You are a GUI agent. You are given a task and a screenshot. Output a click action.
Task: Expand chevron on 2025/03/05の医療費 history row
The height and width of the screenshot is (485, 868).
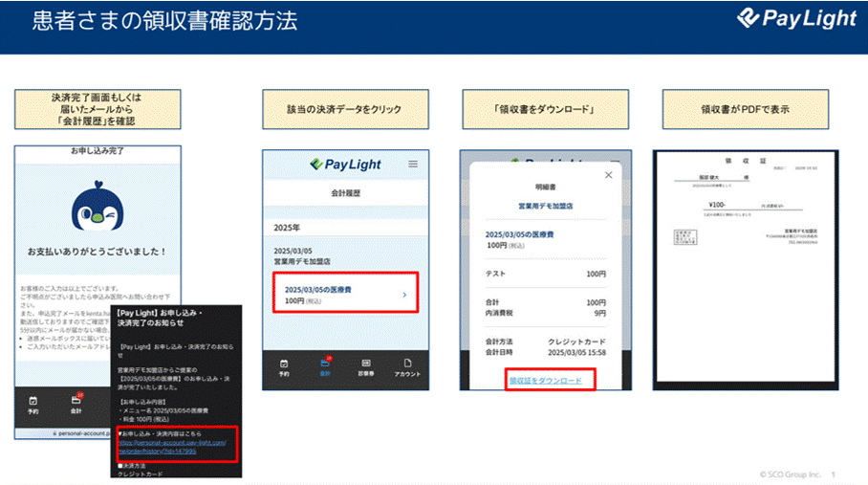point(404,295)
